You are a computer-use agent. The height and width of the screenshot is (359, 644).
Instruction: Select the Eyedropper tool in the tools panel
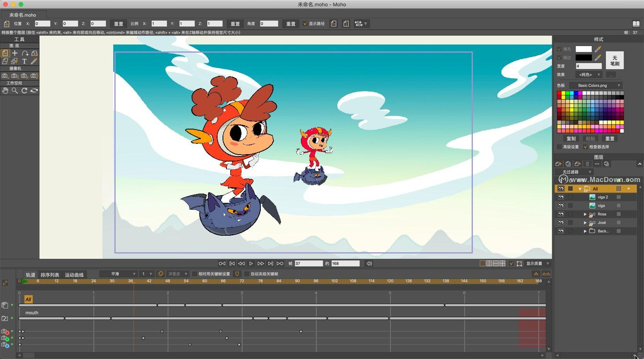click(x=34, y=61)
